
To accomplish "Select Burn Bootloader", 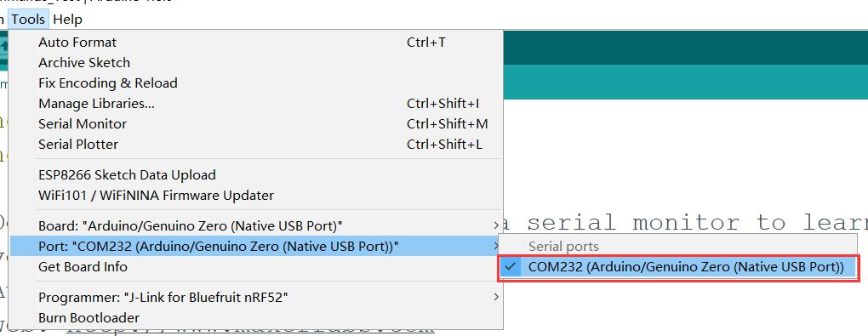I will (255, 318).
